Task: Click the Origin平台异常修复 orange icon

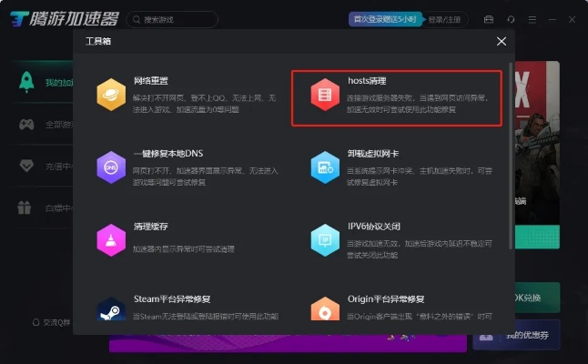Action: click(x=325, y=308)
